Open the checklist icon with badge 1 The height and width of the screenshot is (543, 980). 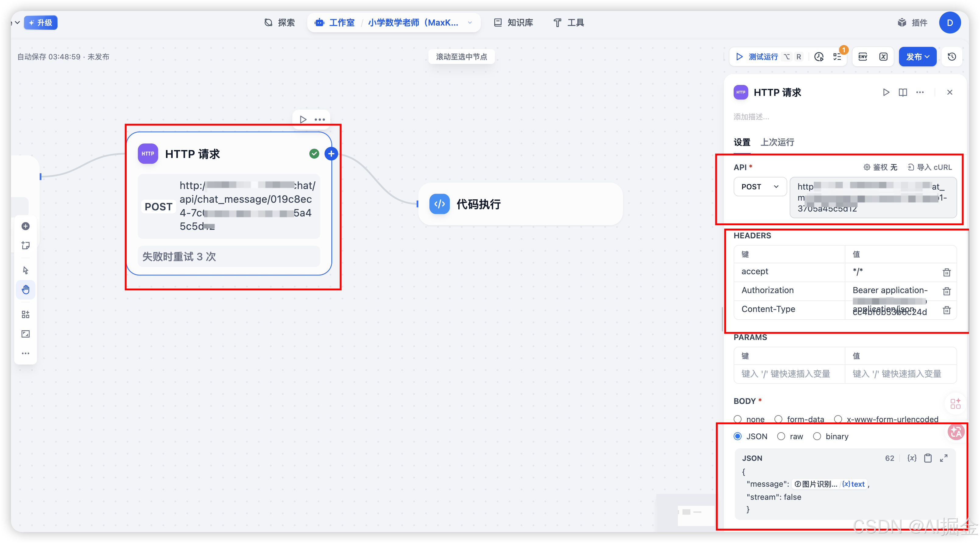tap(837, 57)
